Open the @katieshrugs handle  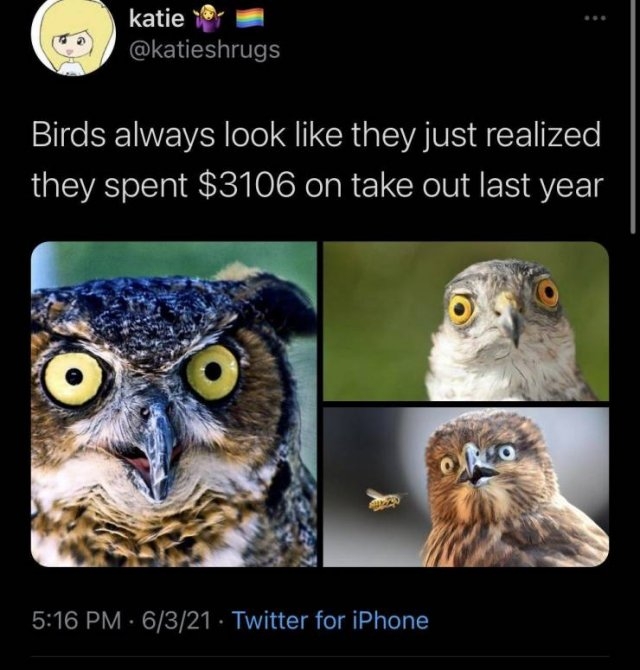(x=205, y=50)
